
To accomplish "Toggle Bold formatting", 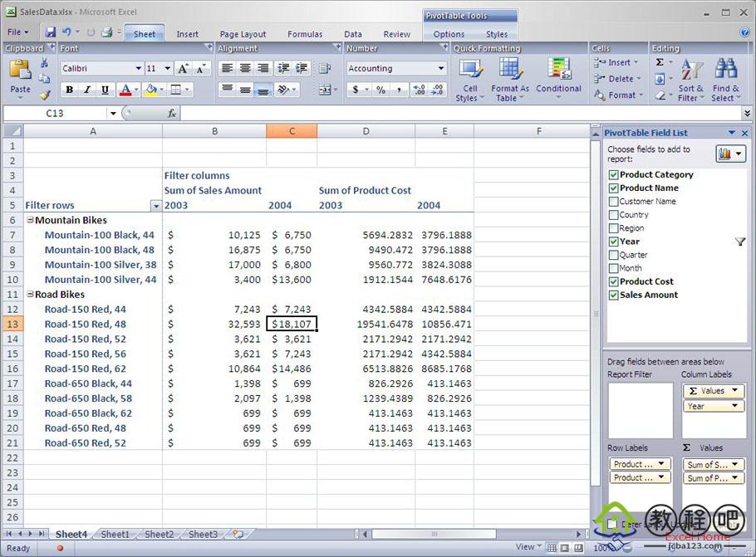I will tap(69, 90).
